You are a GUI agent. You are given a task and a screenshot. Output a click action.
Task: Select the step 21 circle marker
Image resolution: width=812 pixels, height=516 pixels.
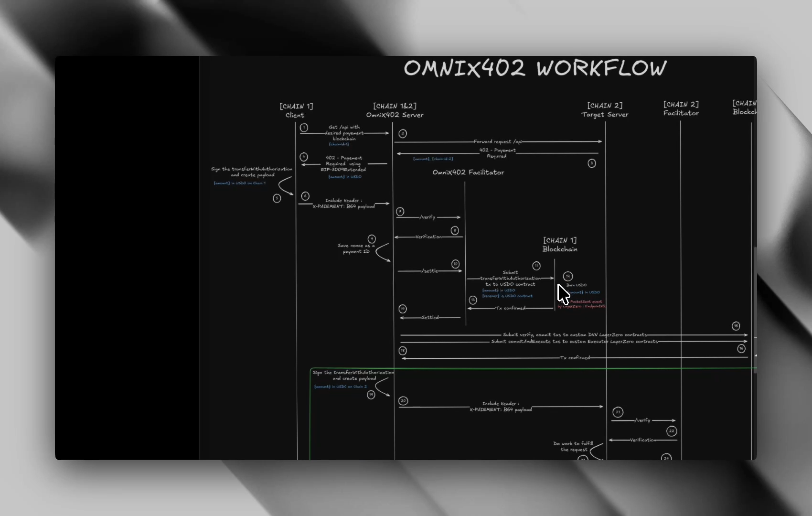[x=618, y=412]
